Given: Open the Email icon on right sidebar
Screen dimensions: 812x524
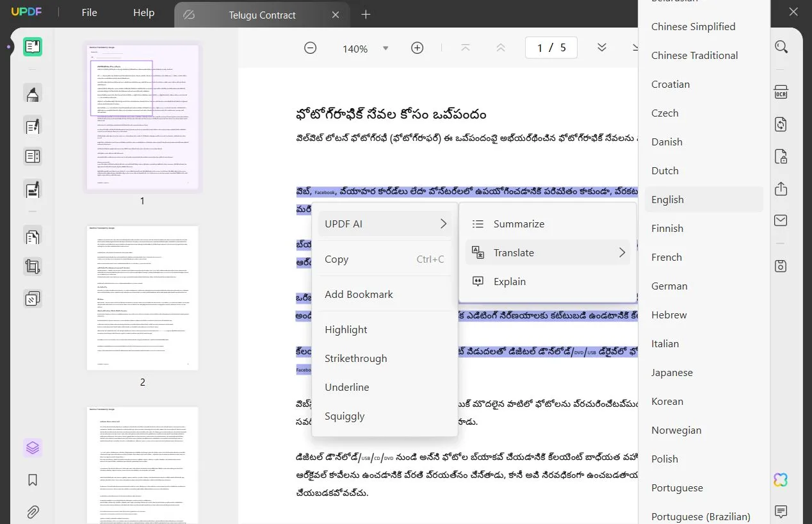Looking at the screenshot, I should [781, 220].
